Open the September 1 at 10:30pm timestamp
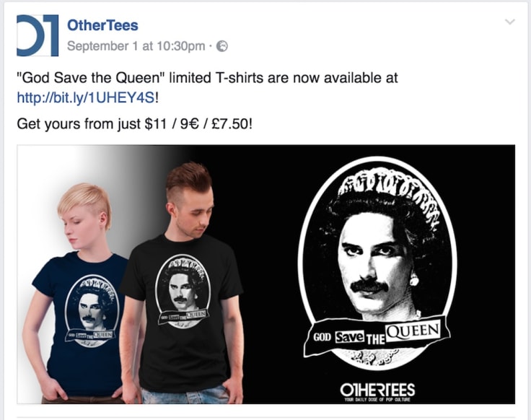Screen dimensions: 531x420 point(136,46)
